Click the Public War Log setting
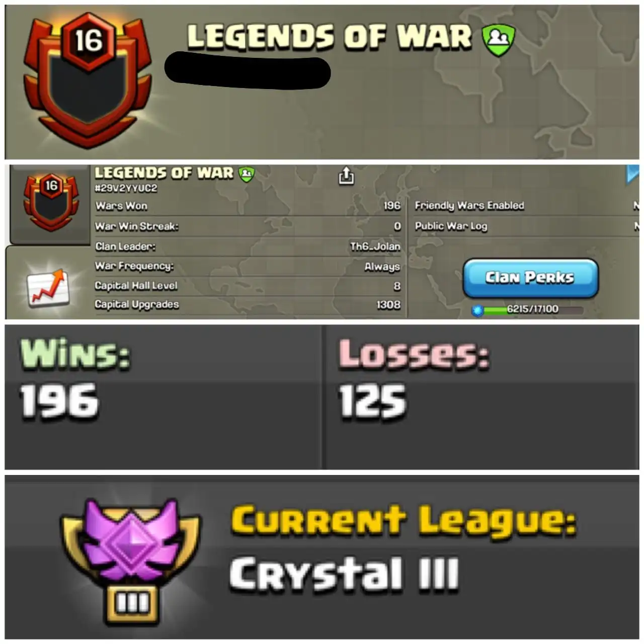The image size is (644, 644). pyautogui.click(x=526, y=226)
